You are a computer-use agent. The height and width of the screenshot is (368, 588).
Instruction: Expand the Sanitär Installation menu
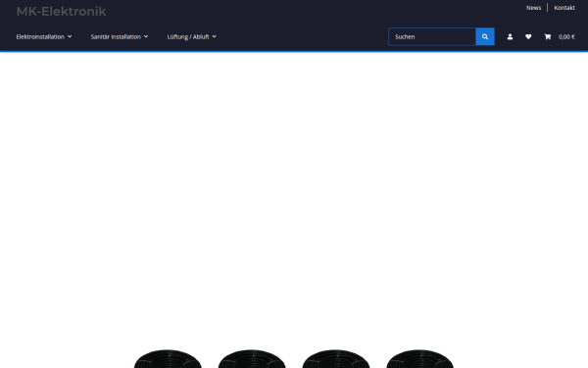point(120,37)
